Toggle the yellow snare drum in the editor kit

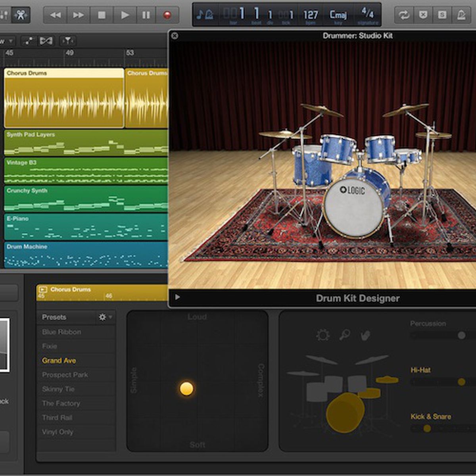pyautogui.click(x=370, y=393)
